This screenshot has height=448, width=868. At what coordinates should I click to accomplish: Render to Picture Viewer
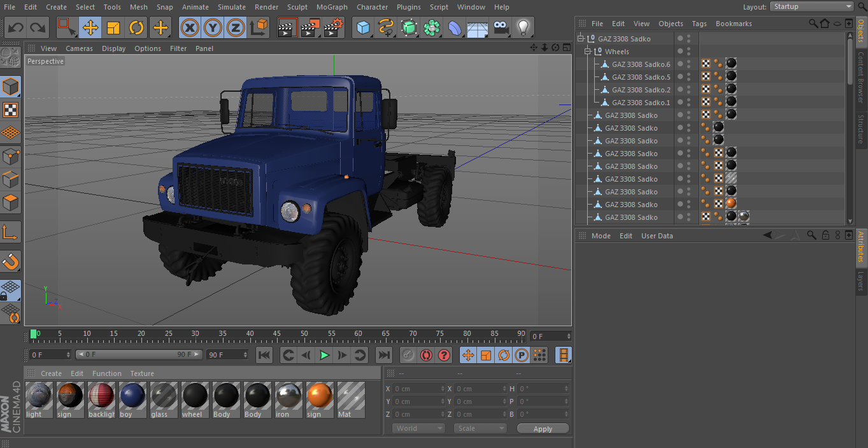click(x=310, y=27)
